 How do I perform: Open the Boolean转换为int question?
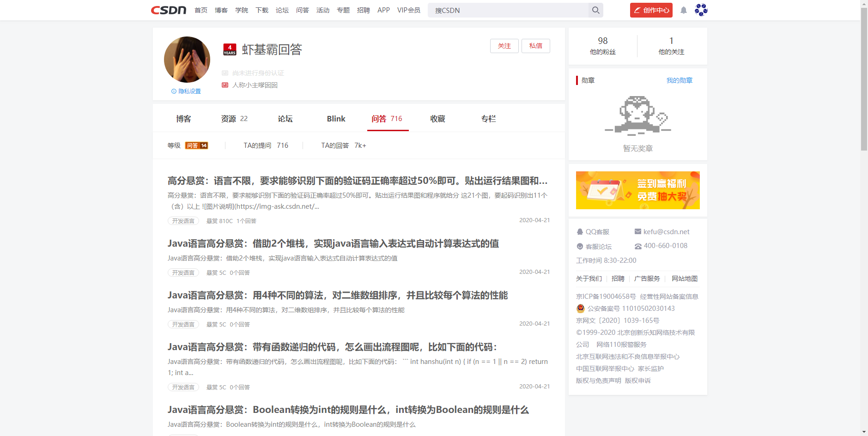[348, 410]
